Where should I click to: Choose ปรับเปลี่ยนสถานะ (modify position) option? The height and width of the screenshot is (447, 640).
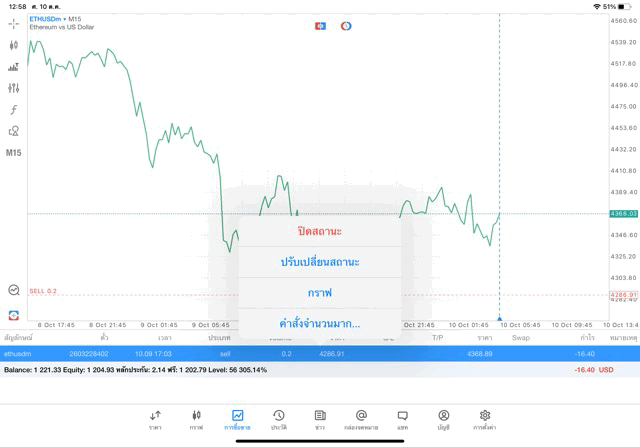point(319,262)
